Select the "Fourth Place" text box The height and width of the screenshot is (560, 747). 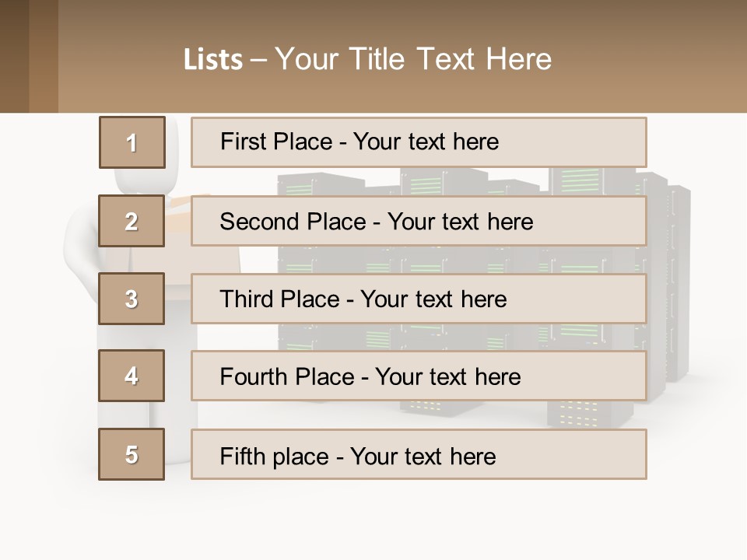click(419, 376)
